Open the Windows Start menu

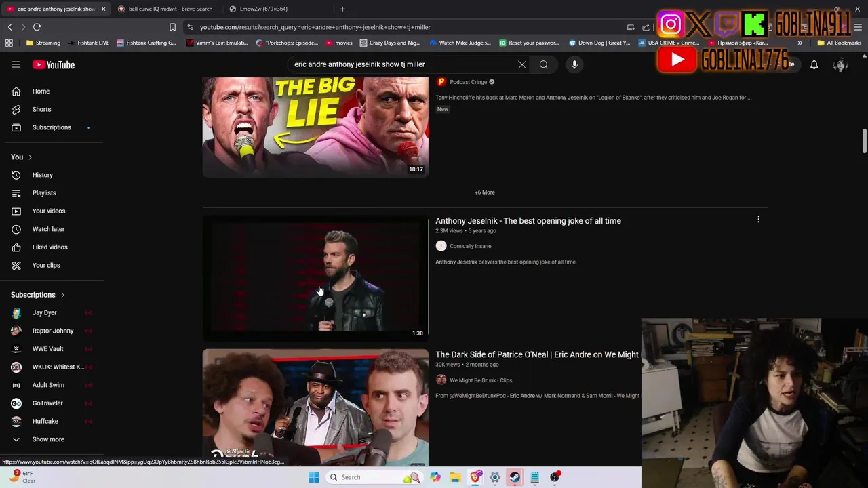pyautogui.click(x=314, y=477)
